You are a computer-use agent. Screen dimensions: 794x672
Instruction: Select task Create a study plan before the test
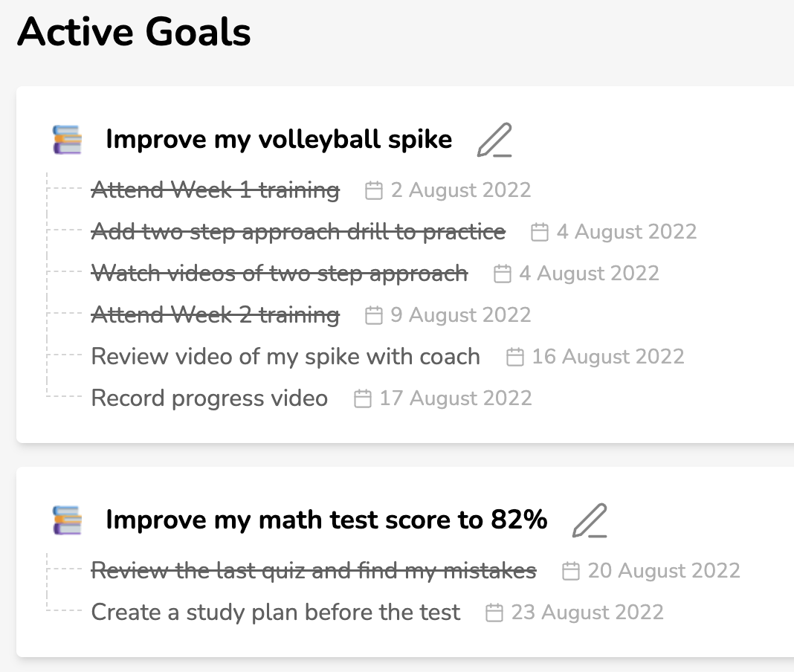[x=276, y=613]
